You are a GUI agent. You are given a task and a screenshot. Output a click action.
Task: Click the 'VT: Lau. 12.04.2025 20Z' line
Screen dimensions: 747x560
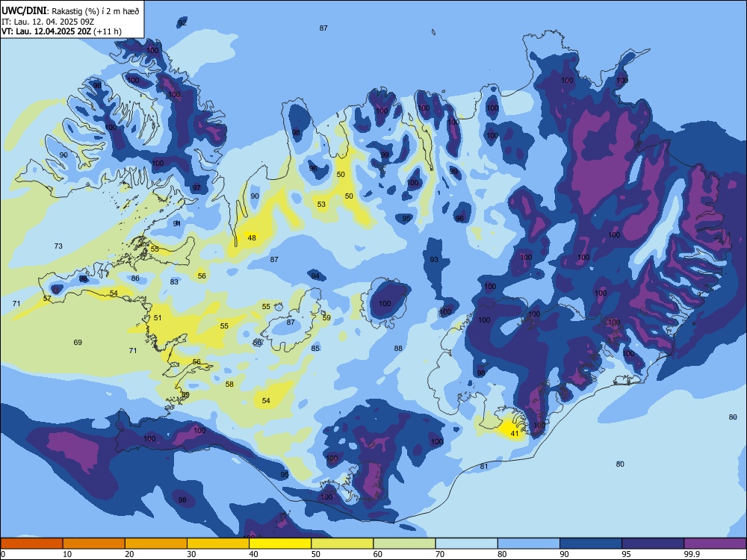coord(46,32)
